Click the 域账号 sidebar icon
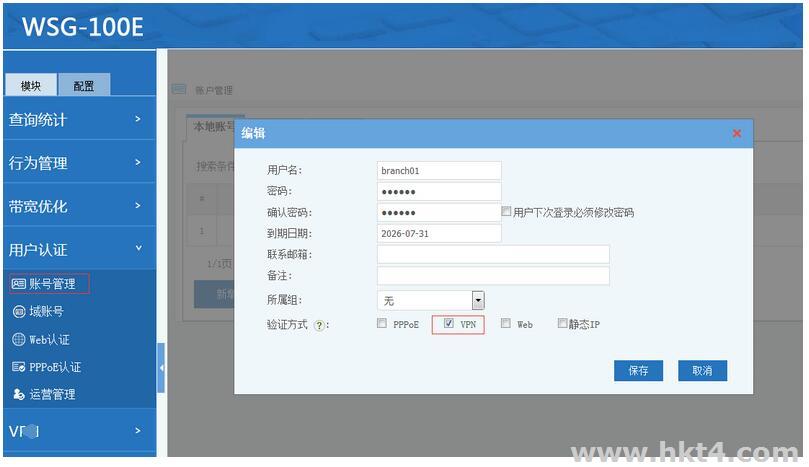 [x=19, y=312]
